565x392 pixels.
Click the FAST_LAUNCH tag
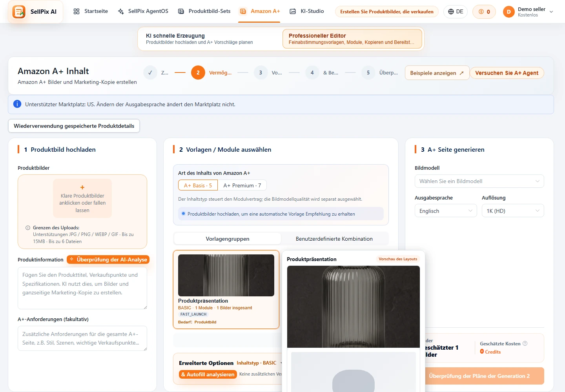click(x=193, y=314)
